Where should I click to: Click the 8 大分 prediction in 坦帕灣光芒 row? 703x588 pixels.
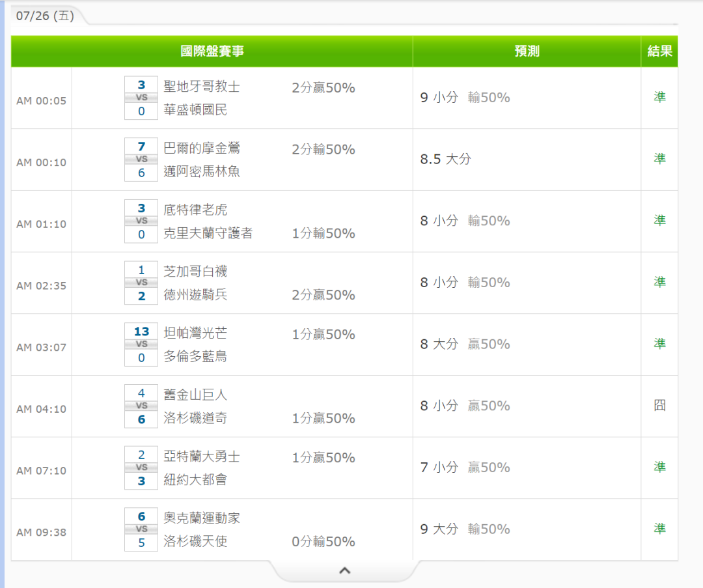439,344
